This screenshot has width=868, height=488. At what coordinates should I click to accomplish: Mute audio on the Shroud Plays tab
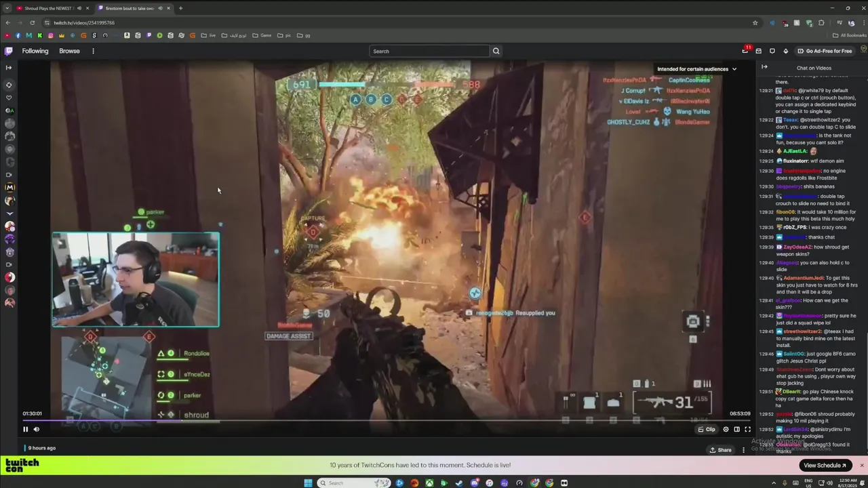[79, 8]
